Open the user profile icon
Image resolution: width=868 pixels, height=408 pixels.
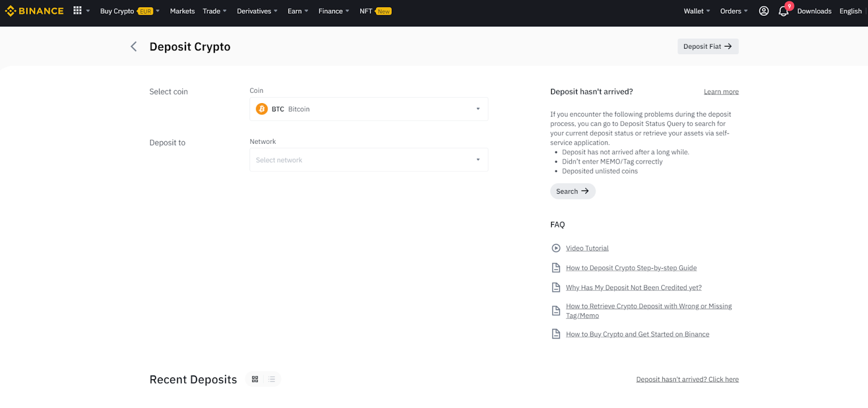click(764, 11)
